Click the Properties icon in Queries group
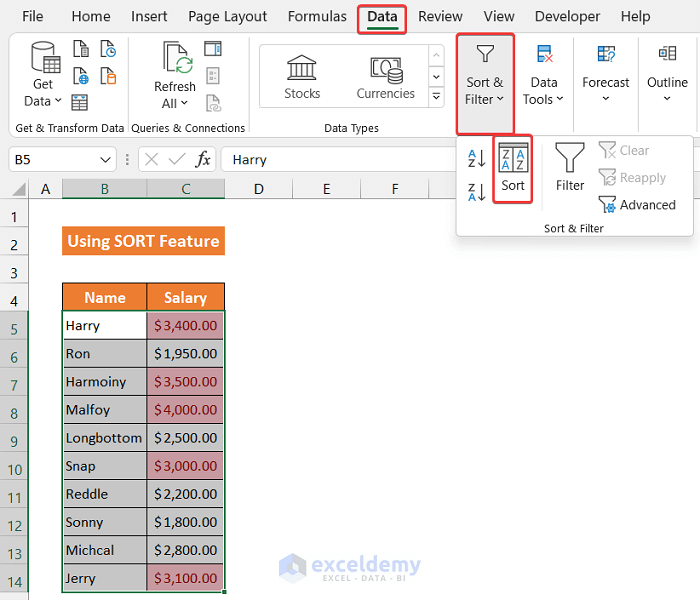 pyautogui.click(x=213, y=76)
